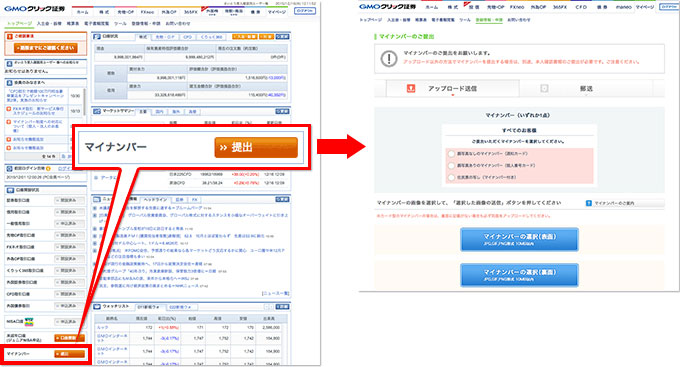This screenshot has height=367, width=680.
Task: Click orange icon beside マイナンバー制度への対応 notice
Action: pyautogui.click(x=9, y=122)
